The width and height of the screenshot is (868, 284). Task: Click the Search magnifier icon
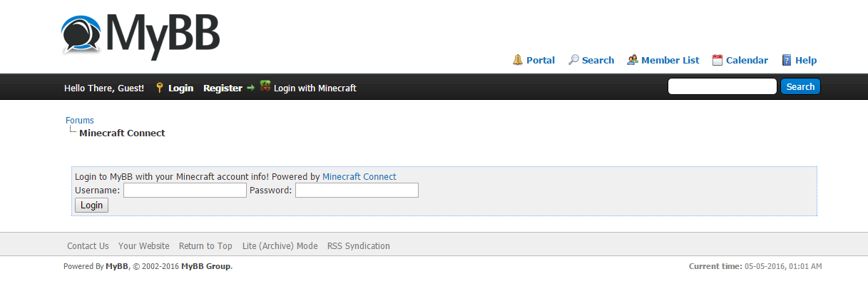tap(573, 60)
